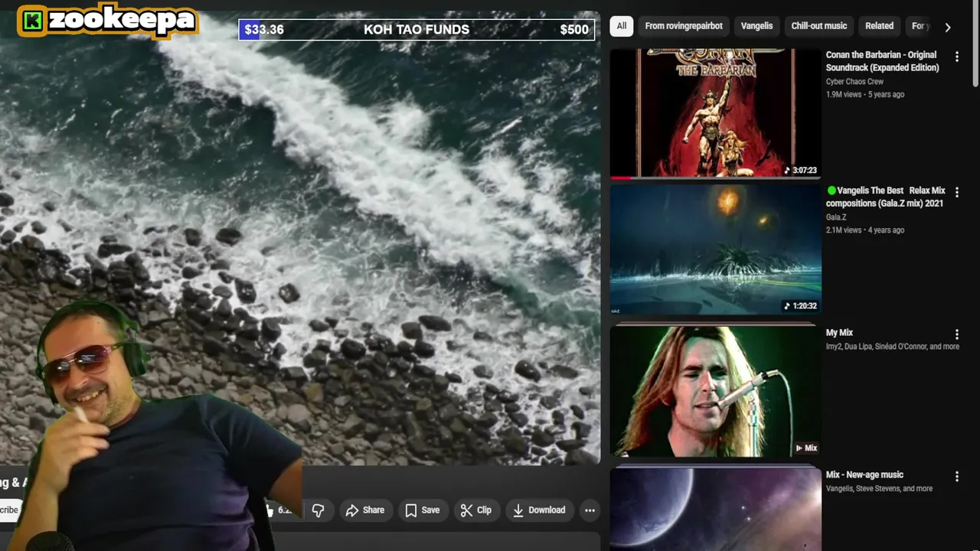Open the Vangelis The Best Relax Mix thumbnail
This screenshot has width=980, height=551.
pyautogui.click(x=715, y=249)
